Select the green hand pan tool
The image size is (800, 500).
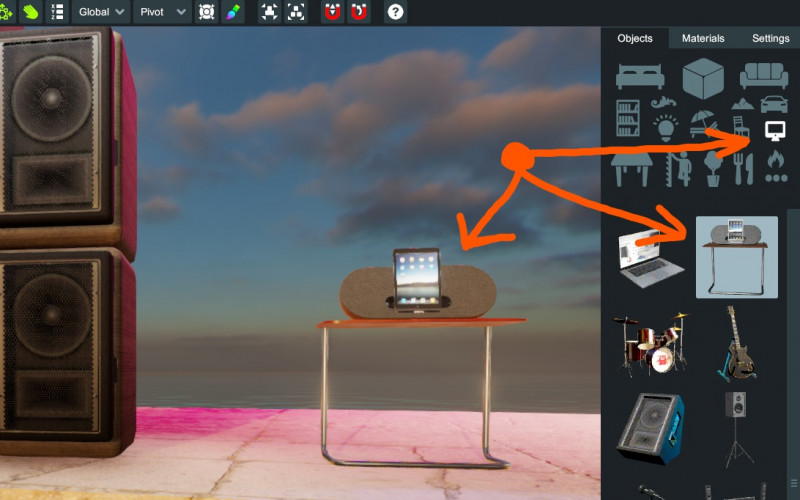(31, 12)
